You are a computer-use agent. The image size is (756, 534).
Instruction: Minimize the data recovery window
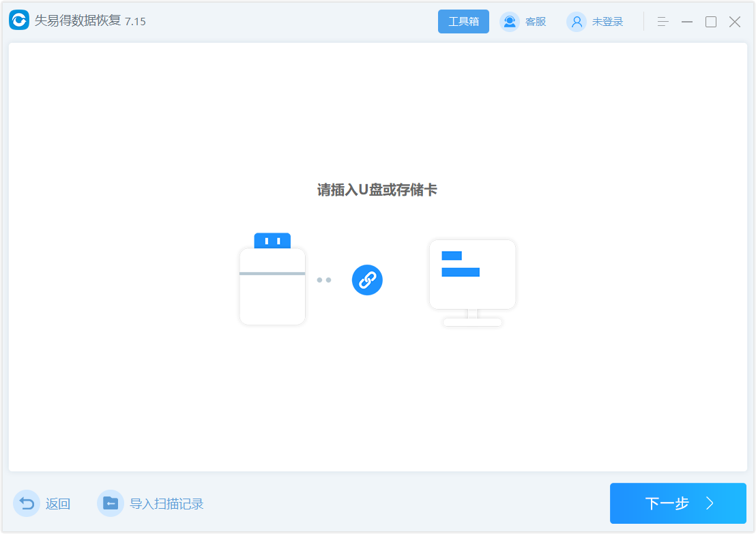pyautogui.click(x=687, y=22)
